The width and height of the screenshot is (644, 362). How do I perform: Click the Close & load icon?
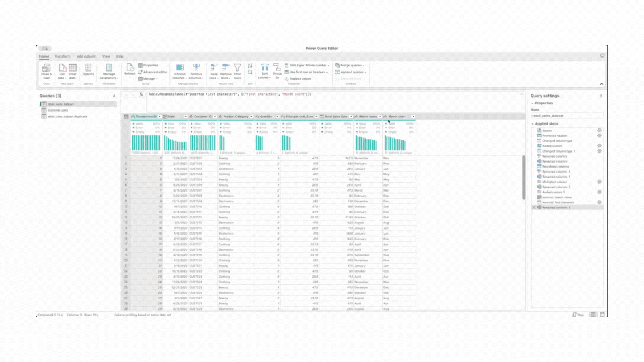[46, 68]
